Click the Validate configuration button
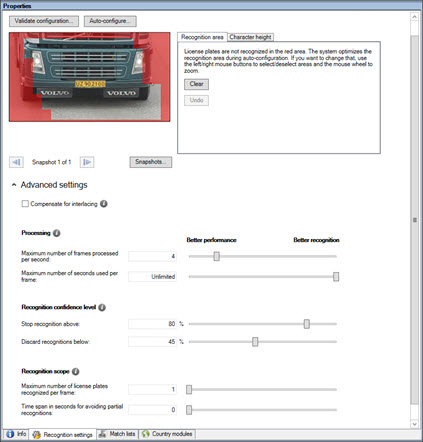 [x=44, y=21]
